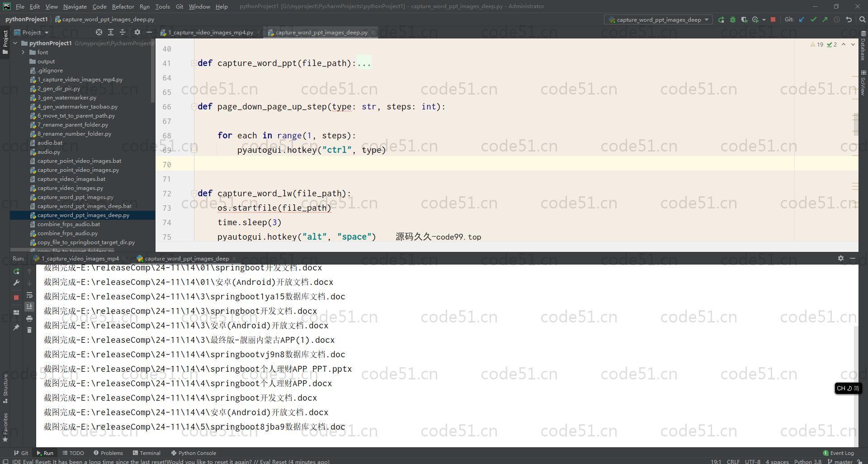Toggle the Favorites tool window
This screenshot has width=868, height=464.
tap(5, 427)
